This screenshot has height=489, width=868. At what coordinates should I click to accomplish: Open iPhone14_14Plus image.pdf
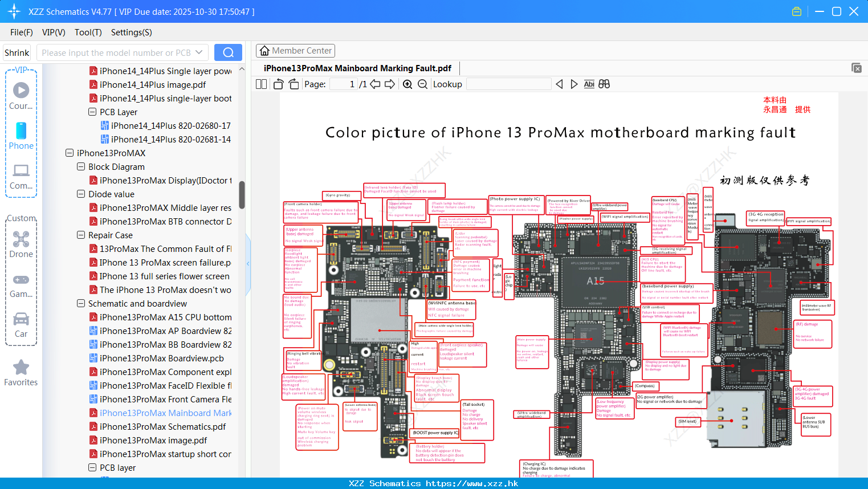click(153, 84)
